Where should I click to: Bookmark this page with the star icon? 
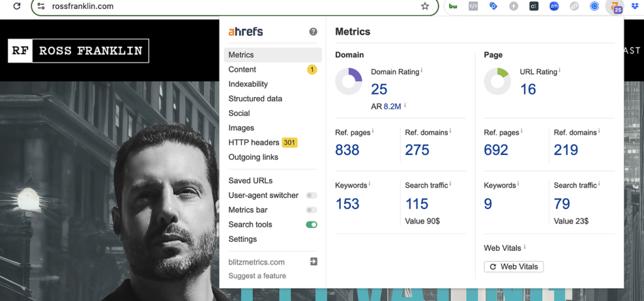tap(425, 6)
